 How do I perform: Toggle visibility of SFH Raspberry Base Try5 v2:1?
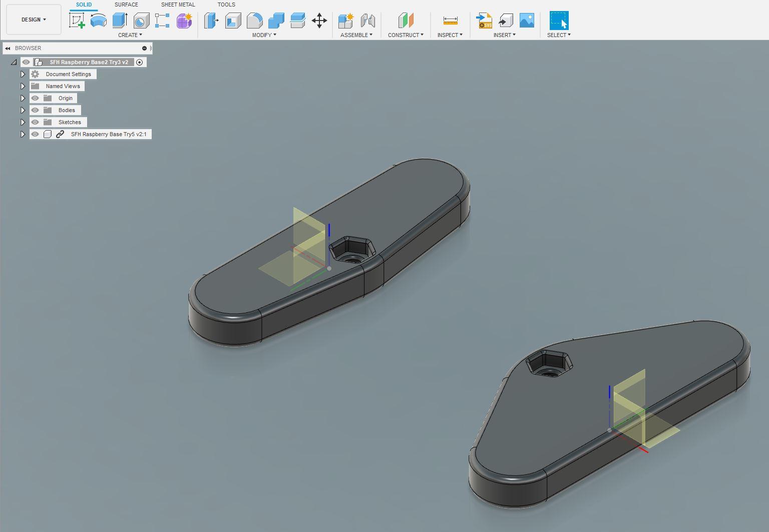coord(35,134)
